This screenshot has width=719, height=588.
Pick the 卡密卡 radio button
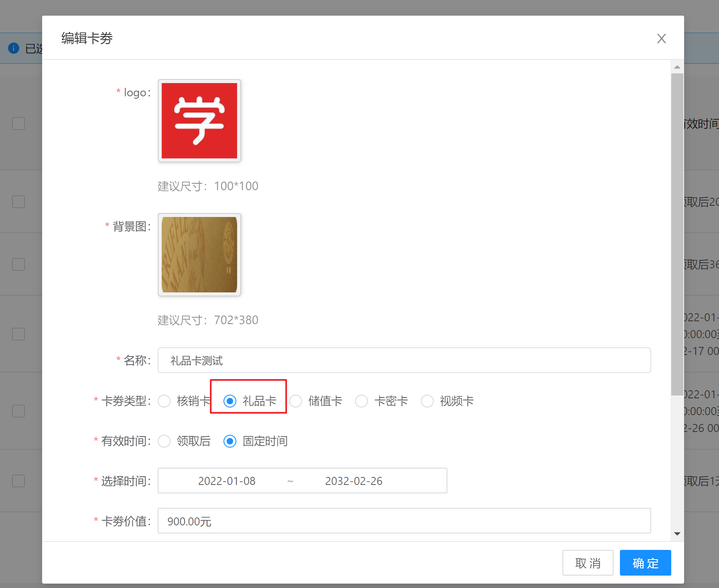click(362, 401)
